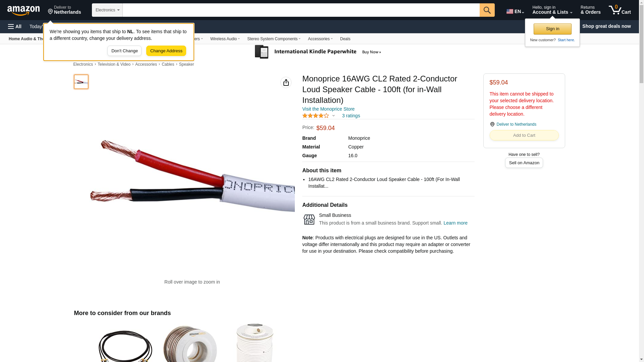
Task: Open the 3 ratings link
Action: coord(351,116)
